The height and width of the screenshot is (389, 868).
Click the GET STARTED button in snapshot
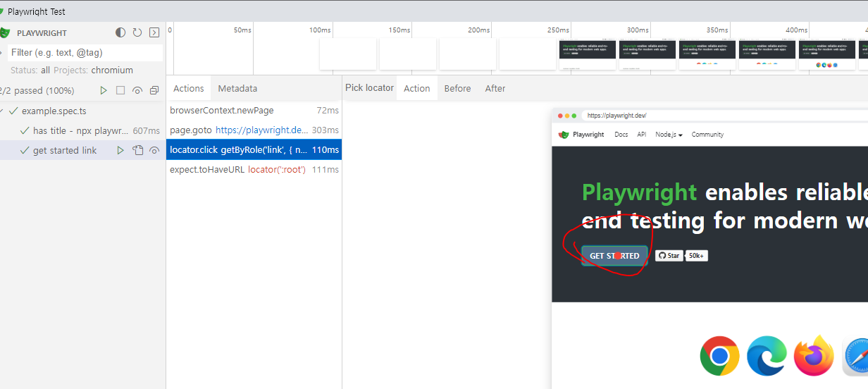614,255
